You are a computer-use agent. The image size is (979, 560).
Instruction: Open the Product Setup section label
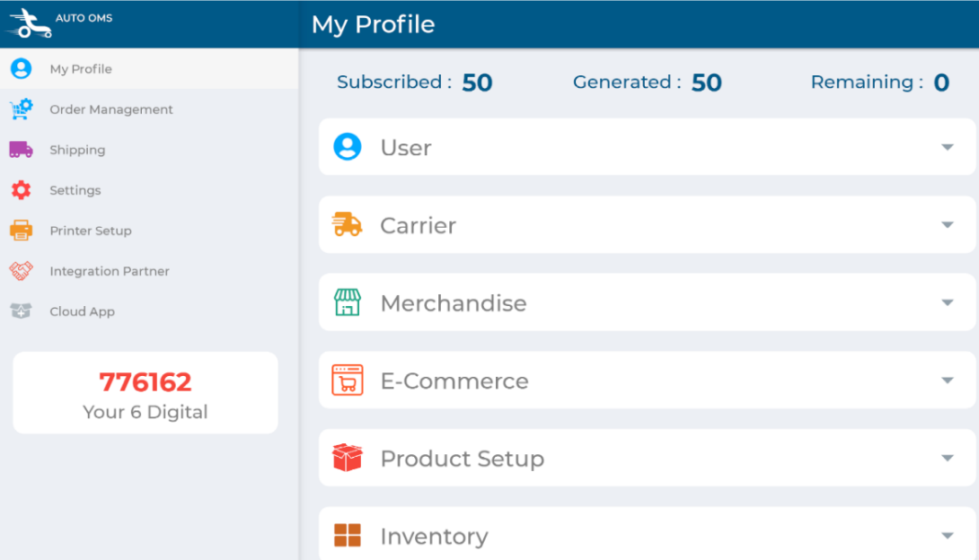click(462, 459)
